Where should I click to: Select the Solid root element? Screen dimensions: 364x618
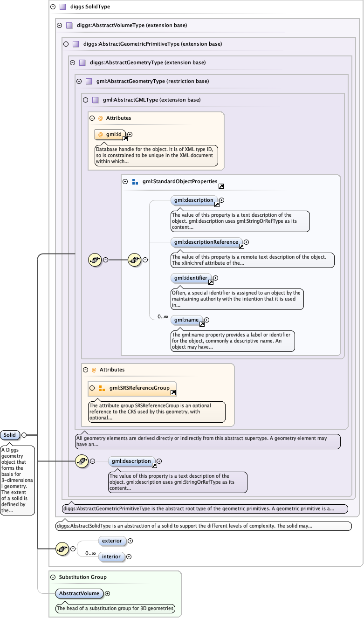click(x=10, y=435)
